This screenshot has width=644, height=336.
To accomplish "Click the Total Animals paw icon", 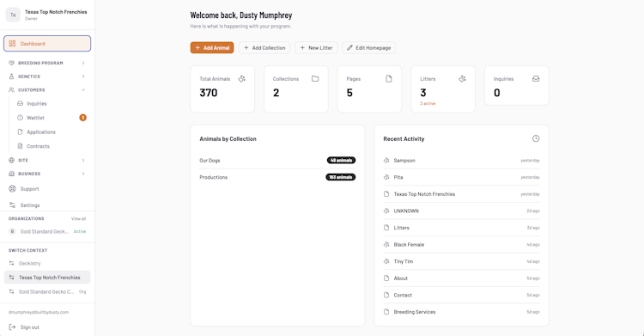I will click(x=242, y=78).
